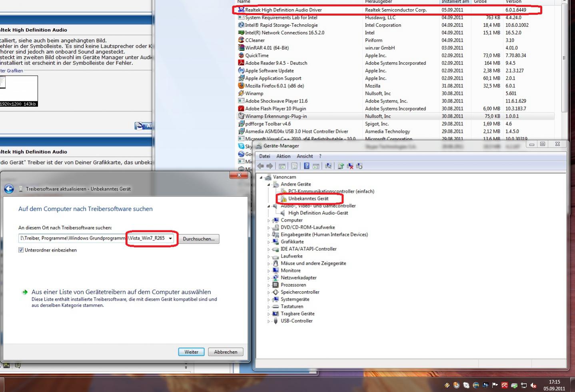Click forward arrow in Geräte-Manager toolbar

(x=270, y=166)
